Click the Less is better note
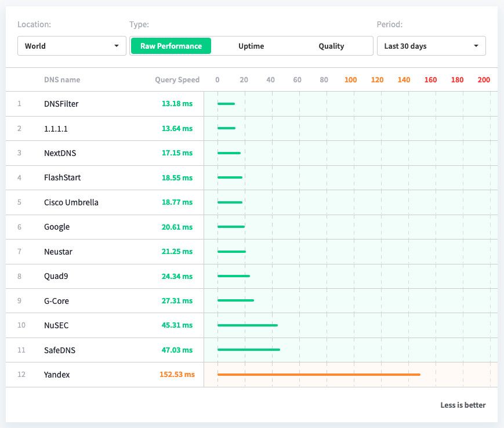Screen dimensions: 504x428 [463, 405]
